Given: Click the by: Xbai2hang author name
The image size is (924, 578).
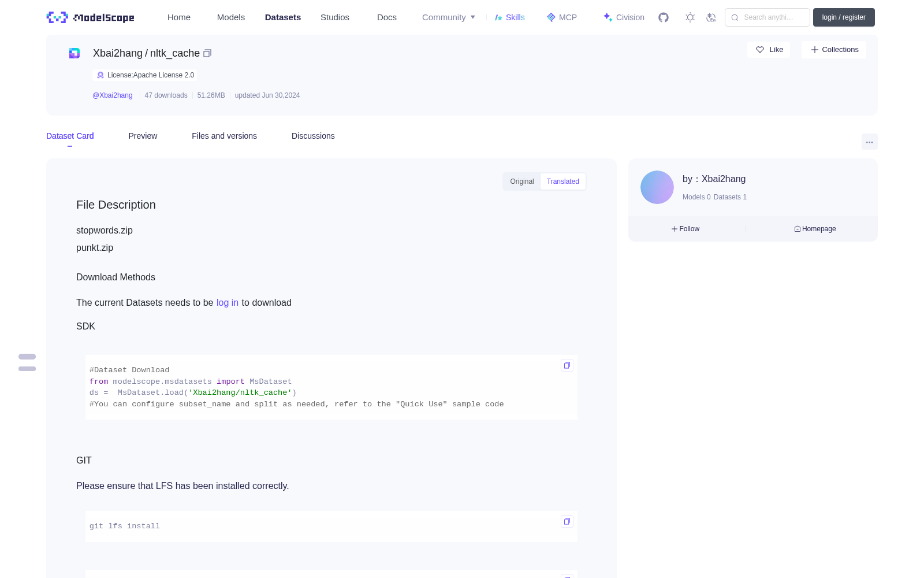Looking at the screenshot, I should [x=714, y=179].
